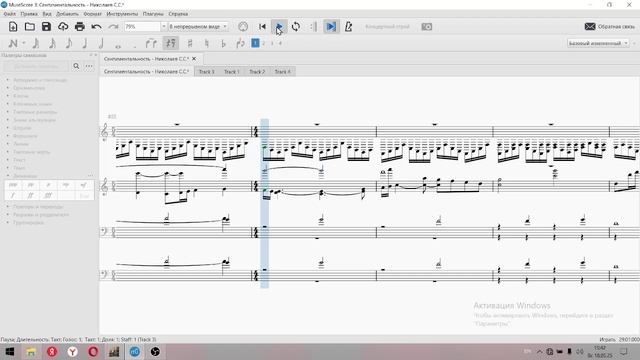The image size is (640, 360).
Task: Apply the natural accidental
Action: tap(207, 43)
